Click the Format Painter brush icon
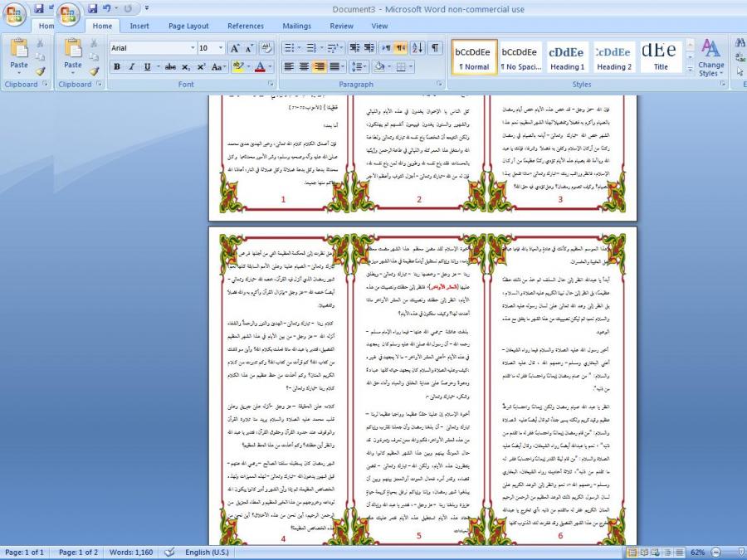This screenshot has width=747, height=560. [94, 71]
